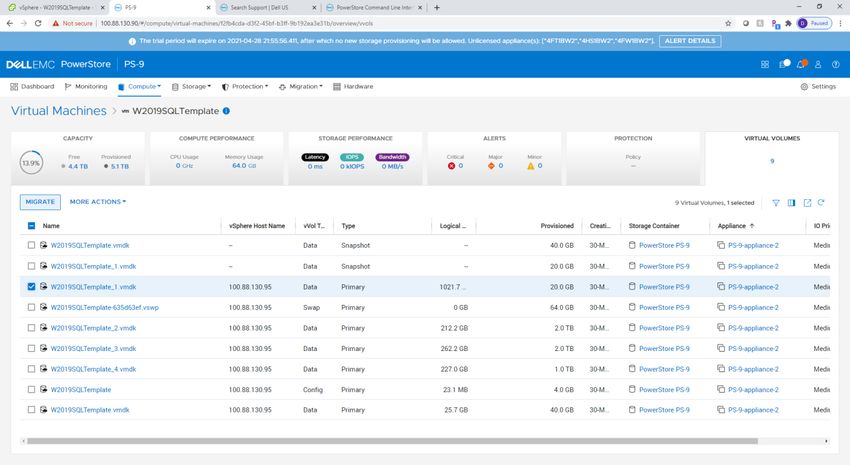Screen dimensions: 850x465
Task: Check the snapshot W2019SQLTemplate_1.vmdk row checkbox
Action: click(31, 266)
